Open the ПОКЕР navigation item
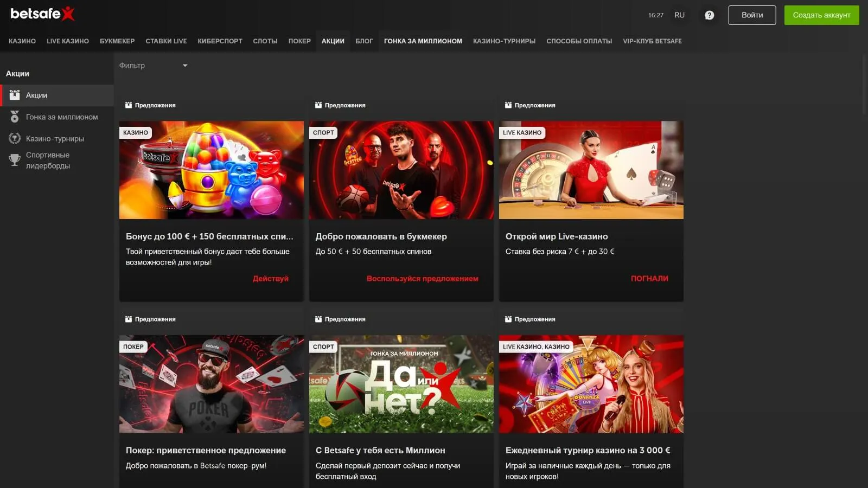The width and height of the screenshot is (868, 488). click(x=299, y=41)
